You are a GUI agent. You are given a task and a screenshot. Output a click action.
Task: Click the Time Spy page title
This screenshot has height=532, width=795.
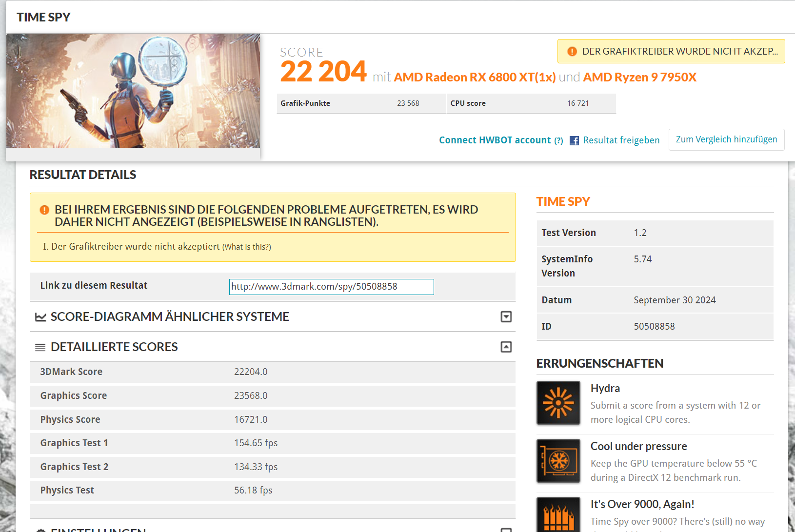[43, 17]
